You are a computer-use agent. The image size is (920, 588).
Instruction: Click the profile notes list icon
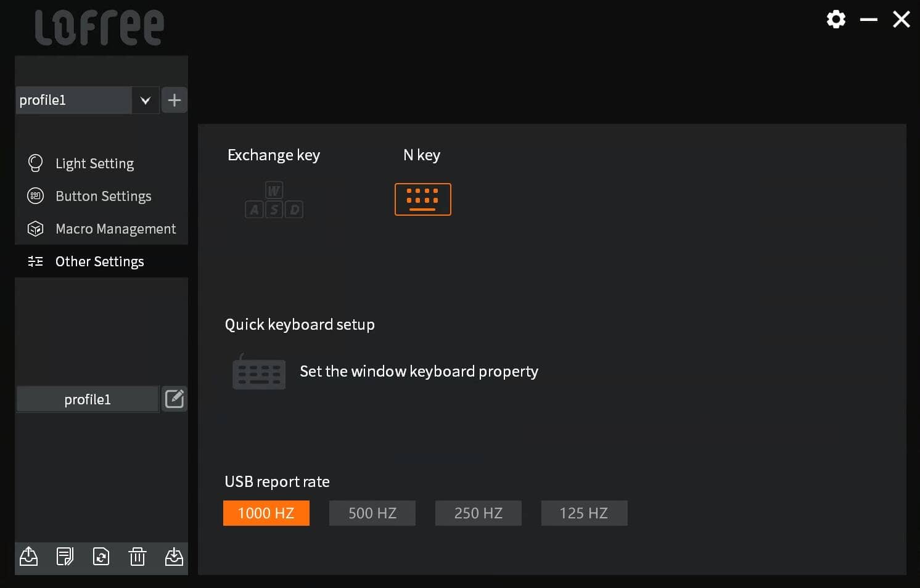[65, 557]
